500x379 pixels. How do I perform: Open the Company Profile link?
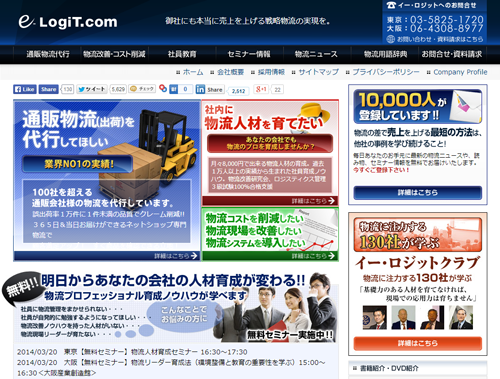(460, 72)
